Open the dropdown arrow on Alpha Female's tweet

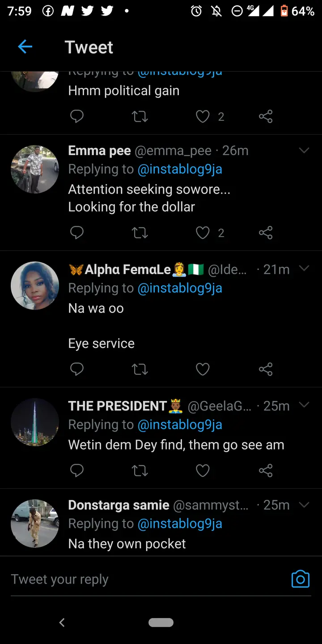(x=304, y=268)
